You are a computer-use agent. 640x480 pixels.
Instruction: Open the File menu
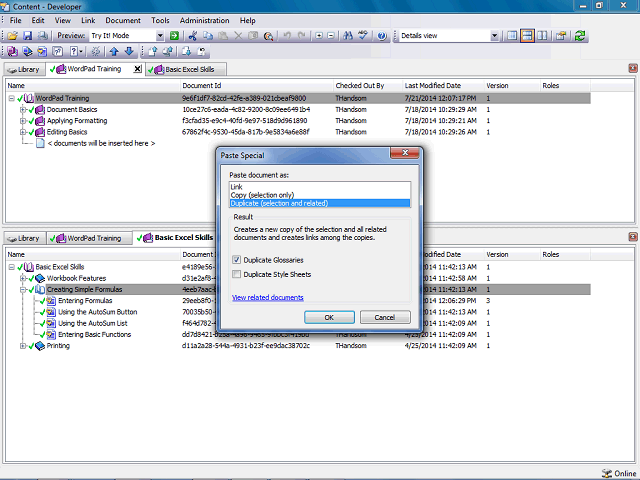[x=16, y=20]
